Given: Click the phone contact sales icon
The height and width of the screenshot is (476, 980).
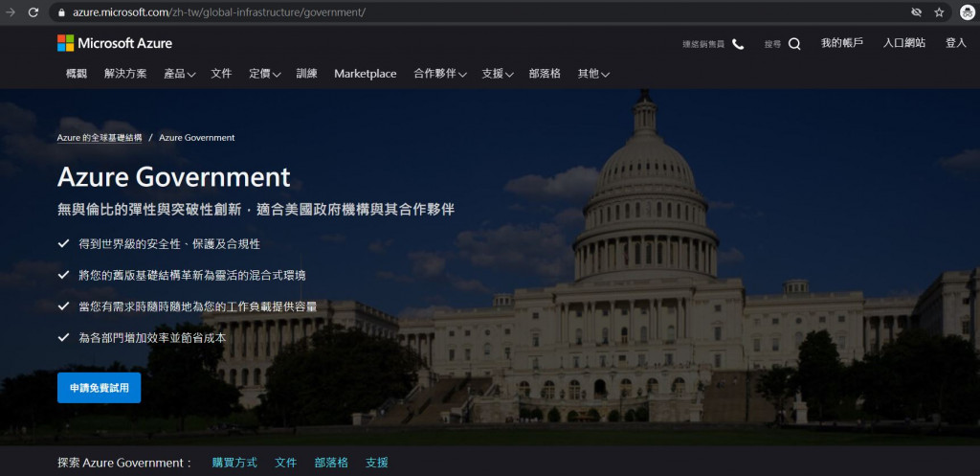Looking at the screenshot, I should click(x=738, y=44).
